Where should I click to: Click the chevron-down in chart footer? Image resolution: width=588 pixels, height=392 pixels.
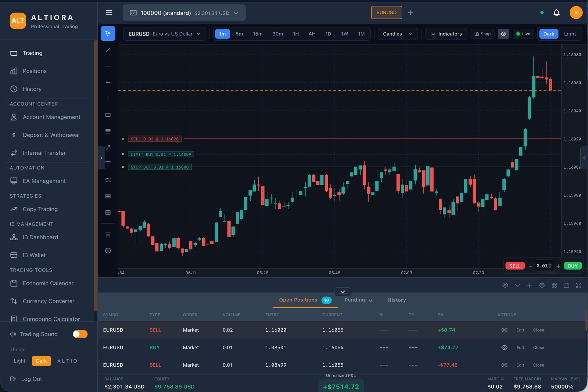tap(517, 285)
